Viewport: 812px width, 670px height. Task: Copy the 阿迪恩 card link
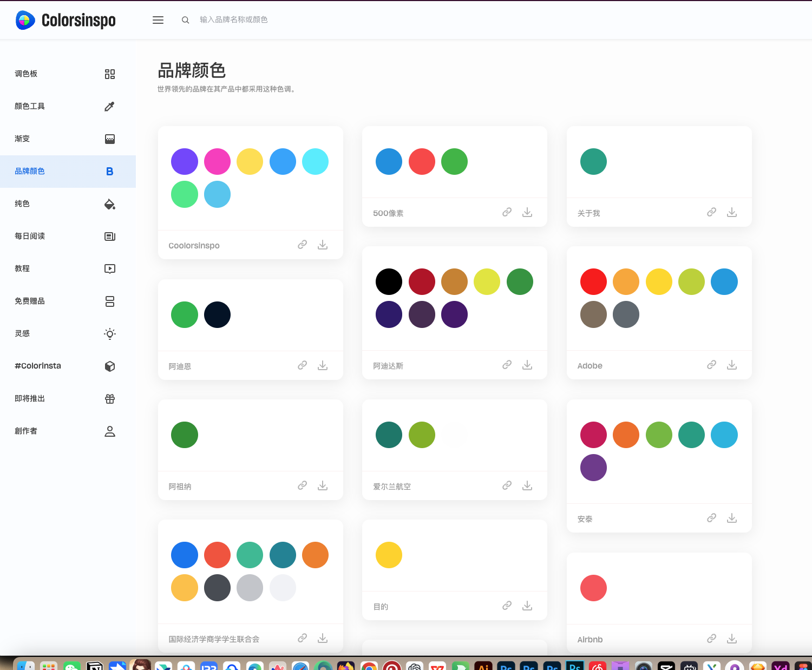302,365
